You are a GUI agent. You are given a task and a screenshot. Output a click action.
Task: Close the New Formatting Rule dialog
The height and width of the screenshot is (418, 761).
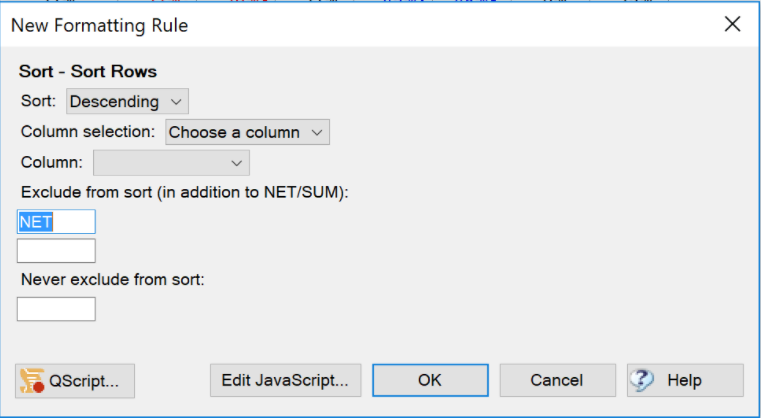click(x=732, y=25)
